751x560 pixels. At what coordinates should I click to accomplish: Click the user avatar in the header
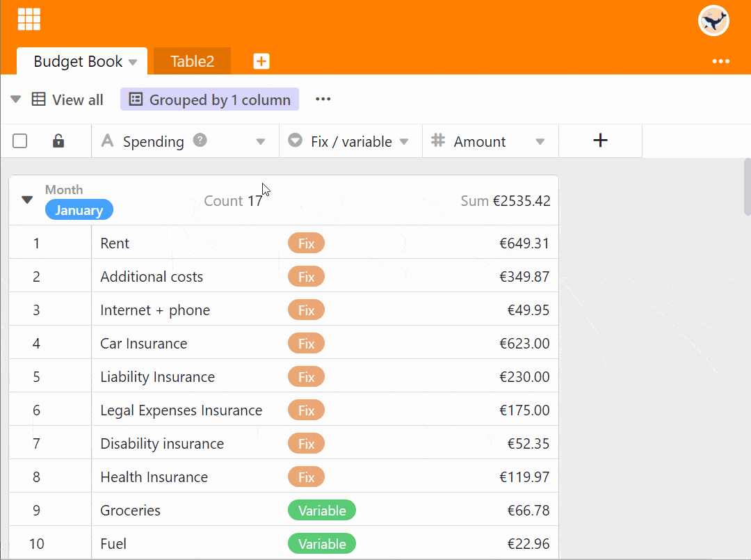pyautogui.click(x=713, y=21)
